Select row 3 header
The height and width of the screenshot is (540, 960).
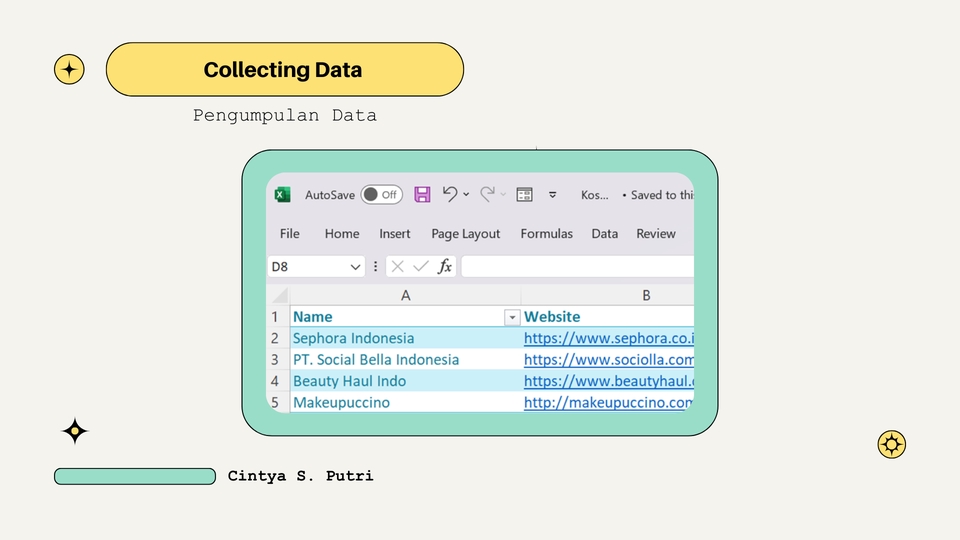pos(276,359)
